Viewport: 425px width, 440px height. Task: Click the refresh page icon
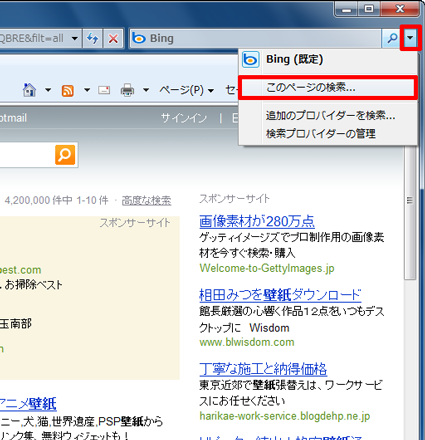(x=93, y=39)
